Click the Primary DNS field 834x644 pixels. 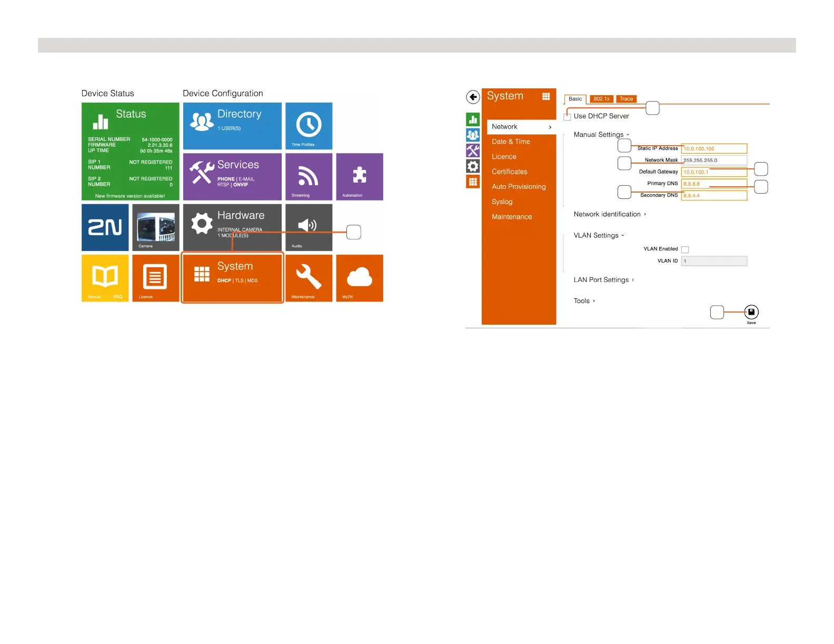[714, 184]
